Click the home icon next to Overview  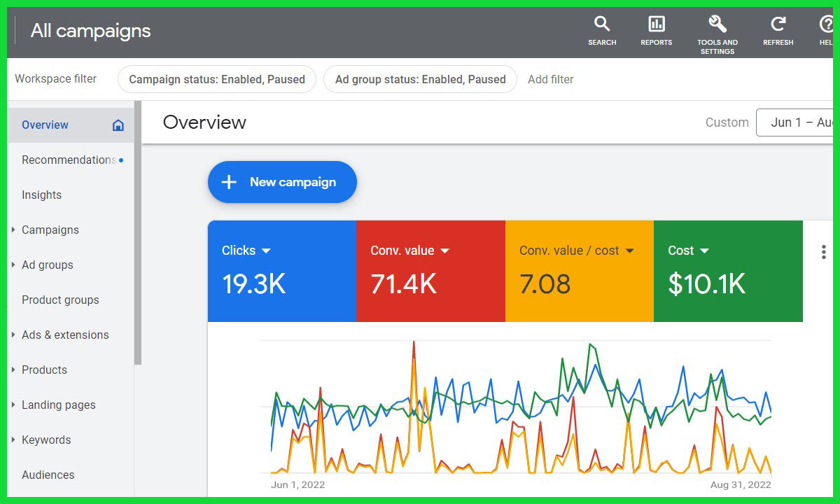coord(118,124)
